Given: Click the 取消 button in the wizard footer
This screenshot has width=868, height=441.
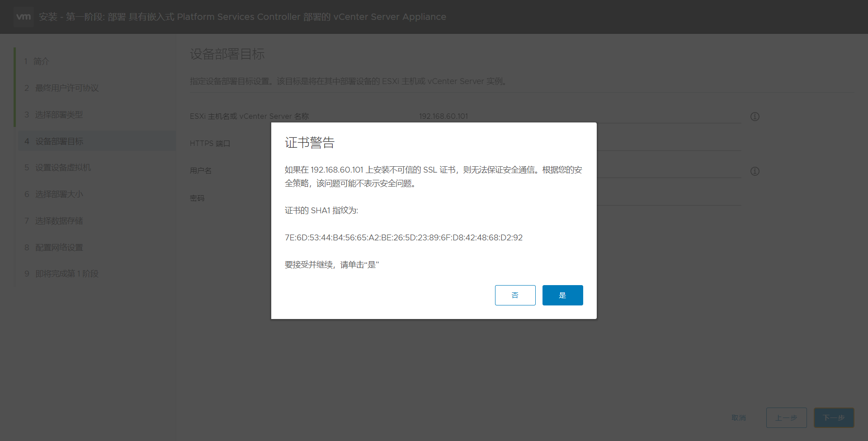Looking at the screenshot, I should point(739,418).
